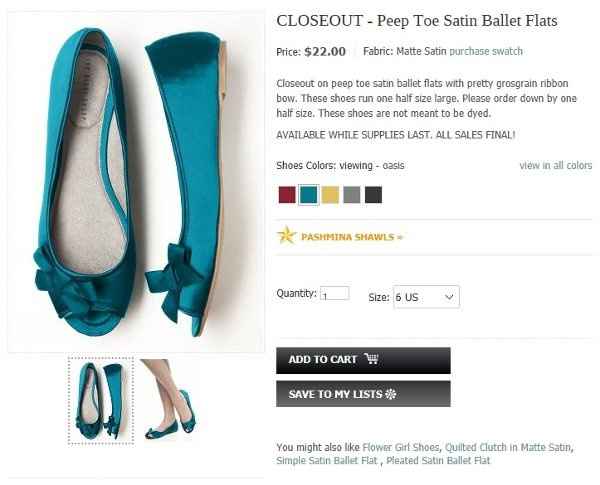
Task: Choose the yellow gold color swatch
Action: (x=330, y=195)
